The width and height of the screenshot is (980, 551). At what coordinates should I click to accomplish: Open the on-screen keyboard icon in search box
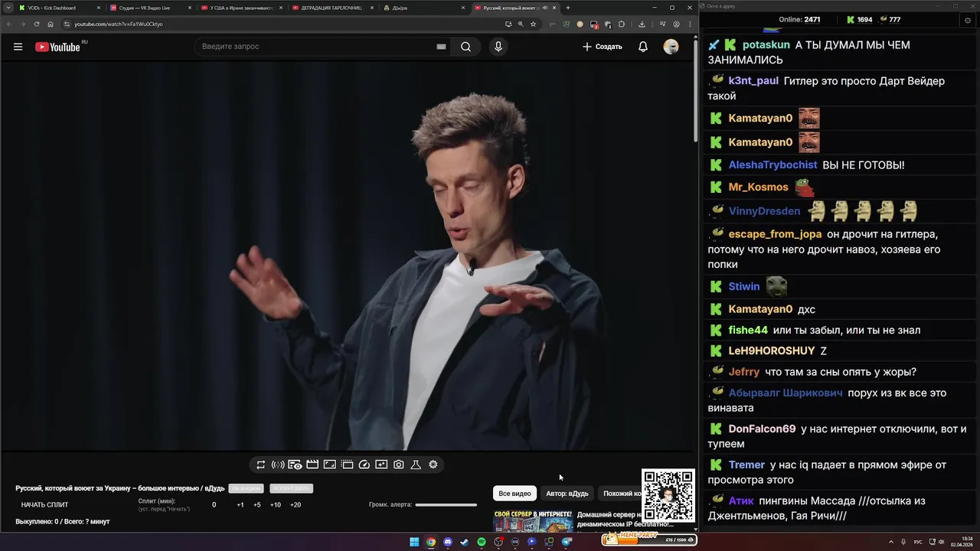[441, 47]
